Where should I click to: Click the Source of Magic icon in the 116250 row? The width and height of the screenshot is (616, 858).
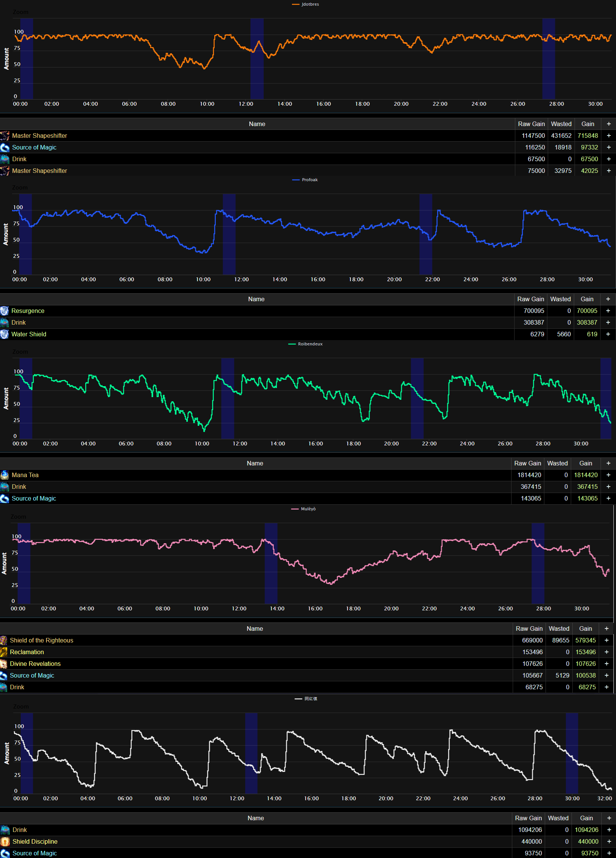(5, 147)
